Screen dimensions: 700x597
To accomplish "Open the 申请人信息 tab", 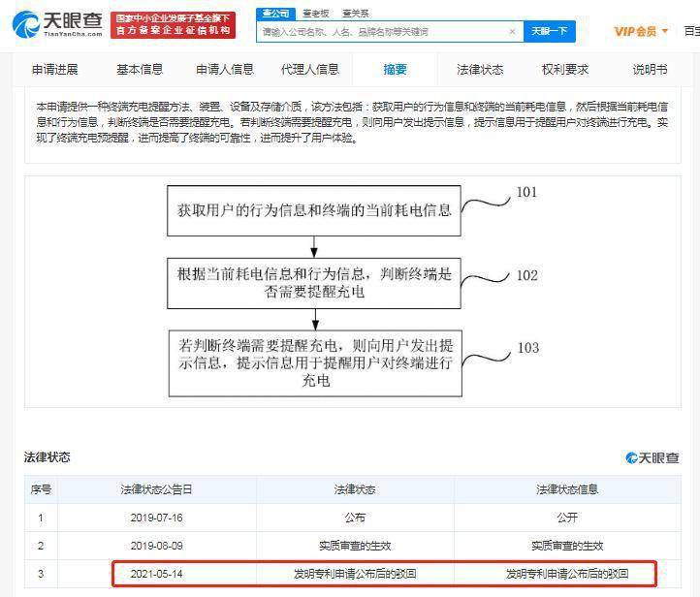I will point(225,70).
